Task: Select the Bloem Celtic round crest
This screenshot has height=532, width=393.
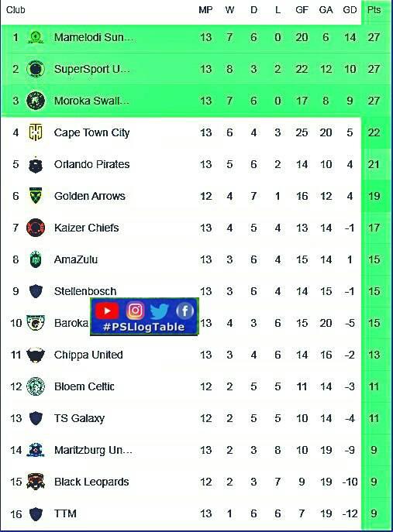Action: pos(36,386)
